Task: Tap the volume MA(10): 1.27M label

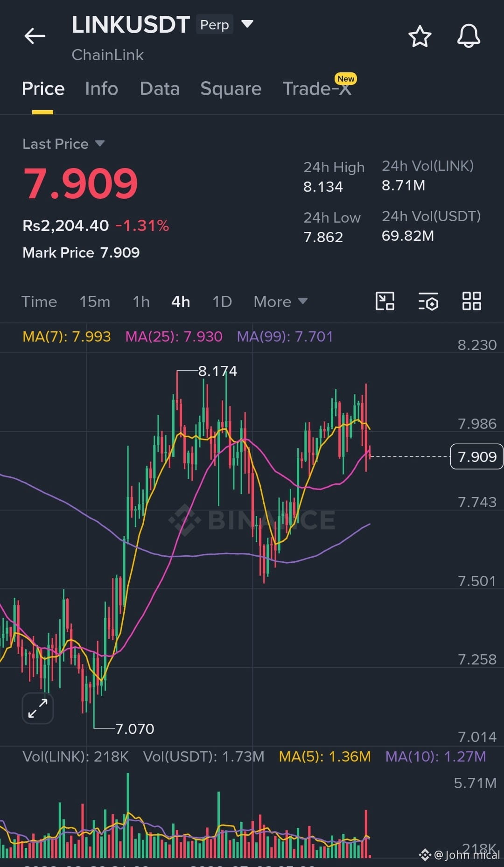Action: 436,756
